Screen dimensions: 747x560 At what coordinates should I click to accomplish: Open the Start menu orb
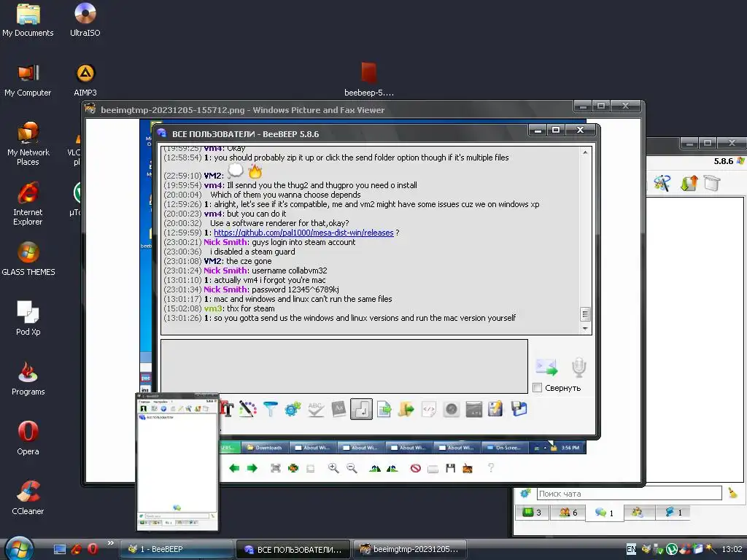[x=18, y=548]
